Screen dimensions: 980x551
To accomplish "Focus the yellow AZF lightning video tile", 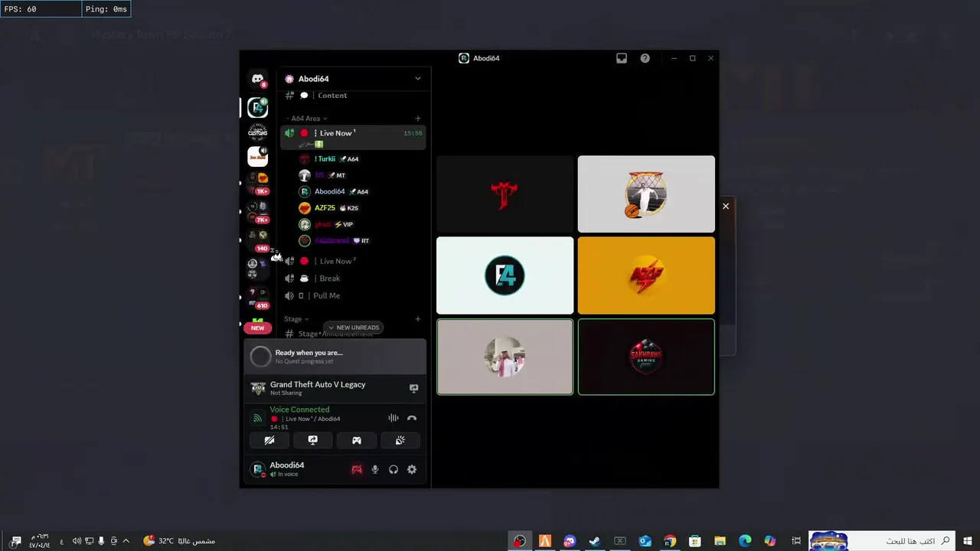I will 646,275.
